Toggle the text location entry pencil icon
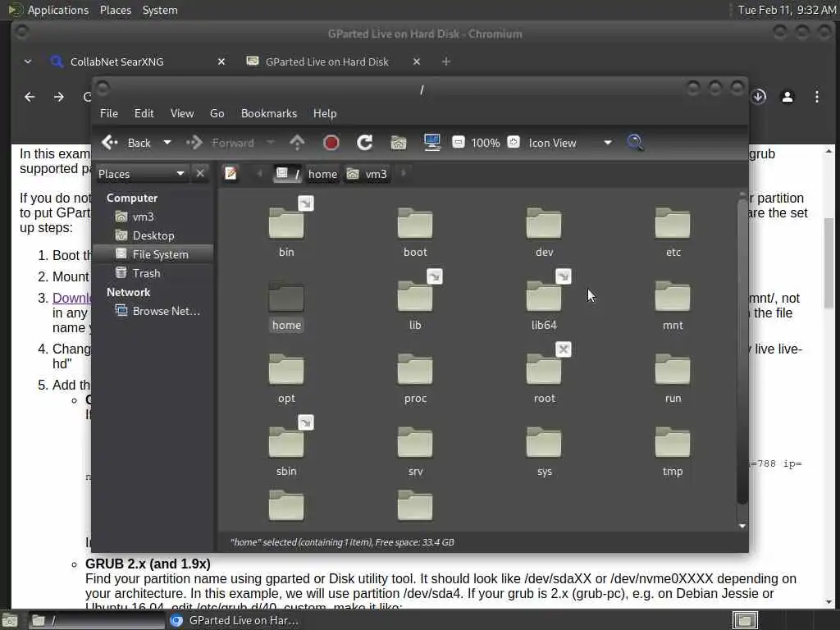 point(231,174)
